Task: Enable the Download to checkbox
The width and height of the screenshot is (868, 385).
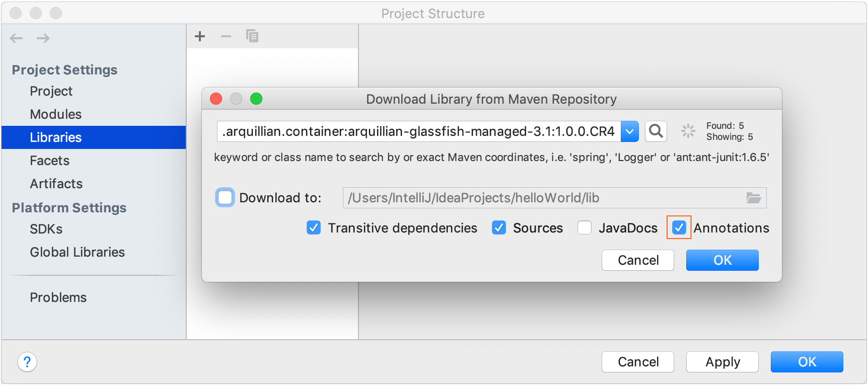Action: (x=225, y=198)
